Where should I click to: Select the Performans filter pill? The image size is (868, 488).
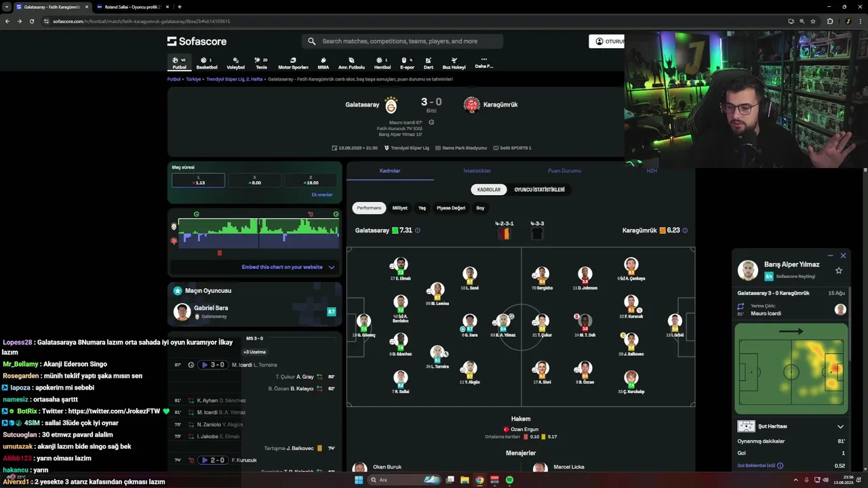369,208
